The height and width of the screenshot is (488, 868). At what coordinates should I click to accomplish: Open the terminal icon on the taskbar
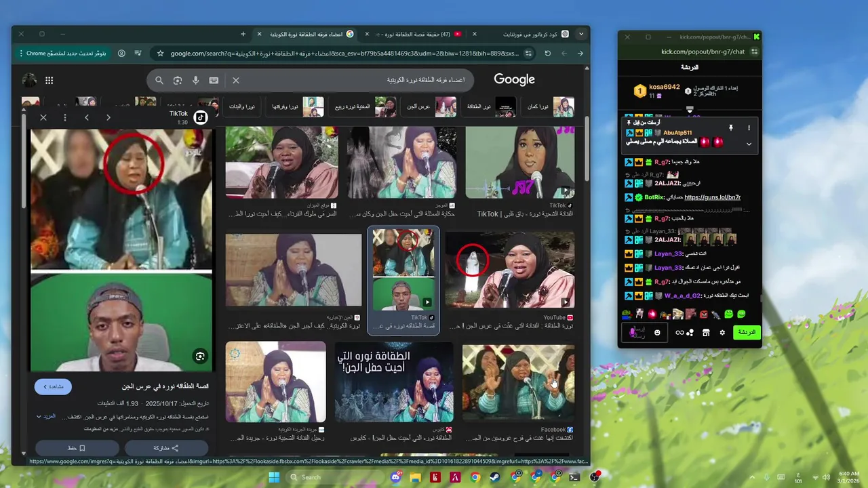coord(575,477)
